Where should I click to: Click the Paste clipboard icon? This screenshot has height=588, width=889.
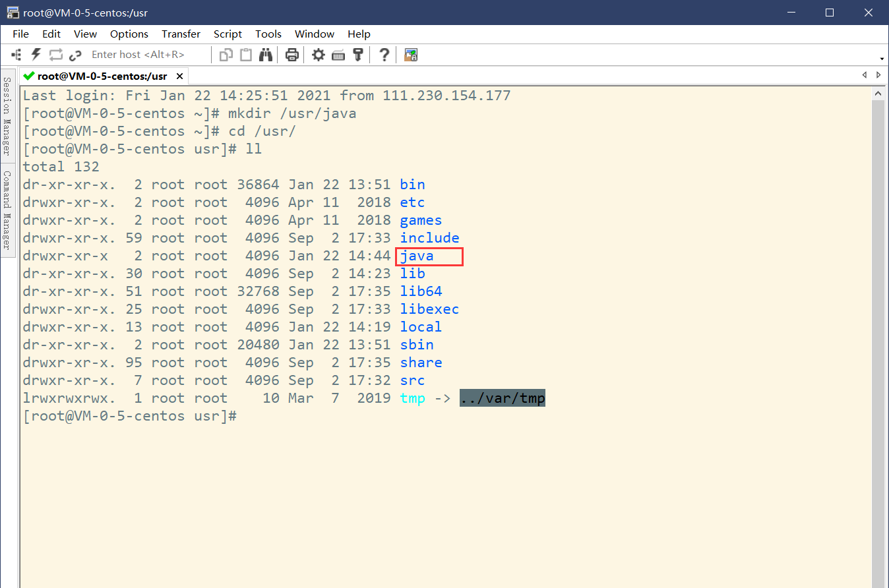pyautogui.click(x=246, y=55)
